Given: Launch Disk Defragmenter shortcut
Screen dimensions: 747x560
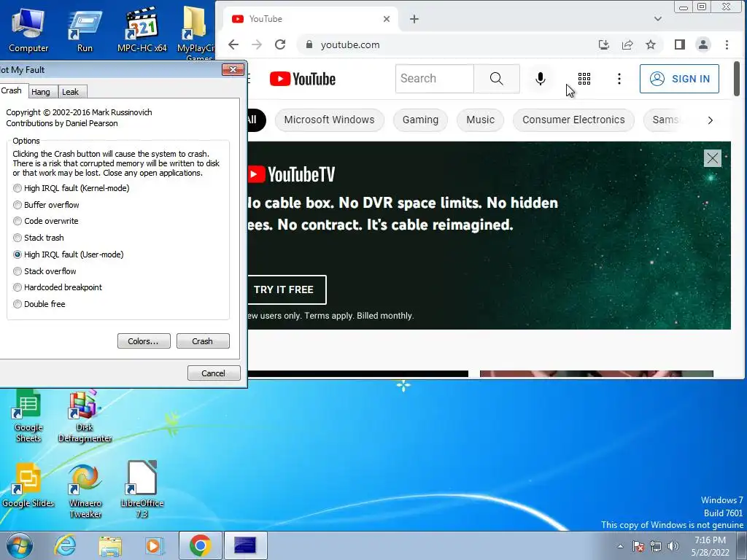Looking at the screenshot, I should (85, 416).
